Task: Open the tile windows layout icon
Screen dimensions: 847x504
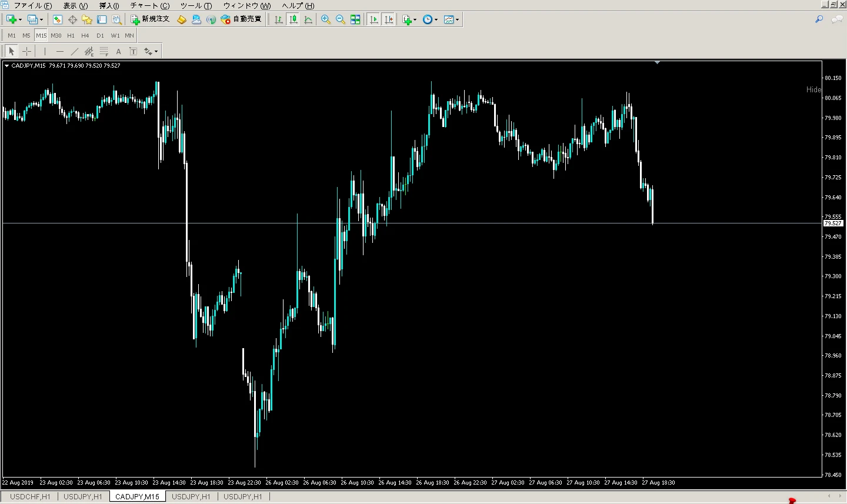Action: click(355, 19)
